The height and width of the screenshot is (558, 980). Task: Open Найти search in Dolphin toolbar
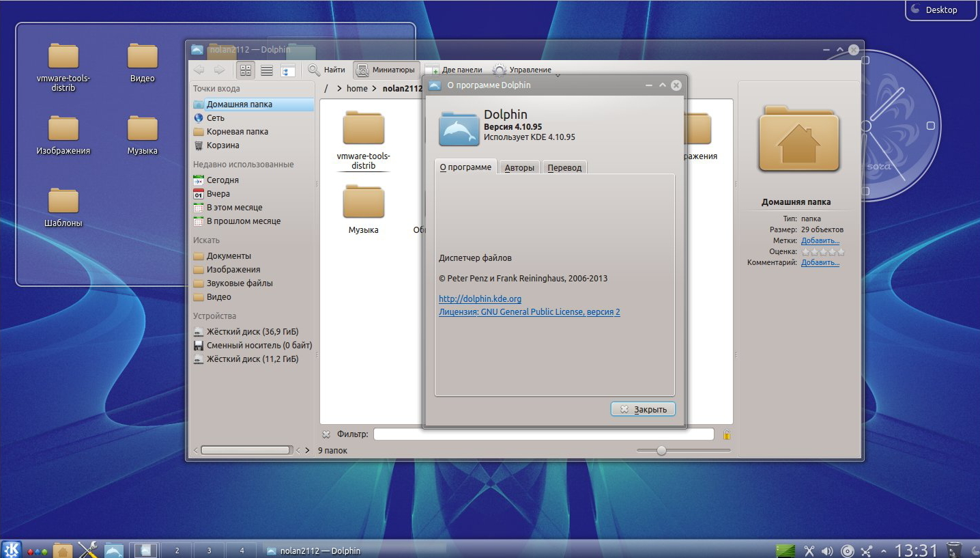[x=326, y=70]
